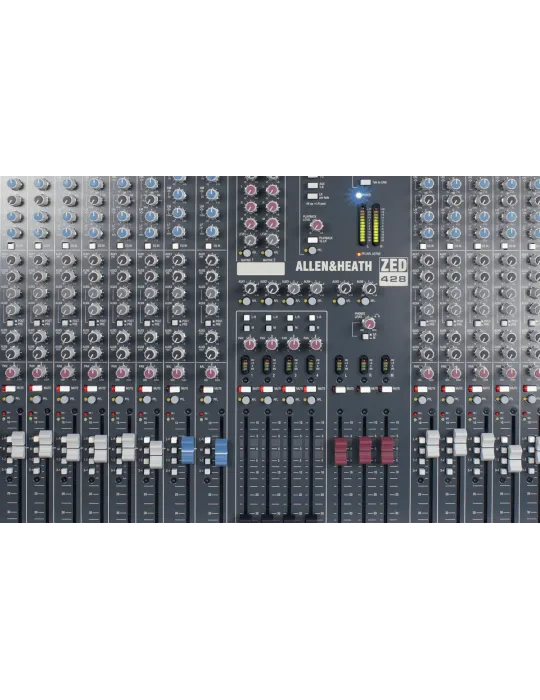Adjust the Phones Level knob
Image resolution: width=540 pixels, height=700 pixels.
coord(369,323)
